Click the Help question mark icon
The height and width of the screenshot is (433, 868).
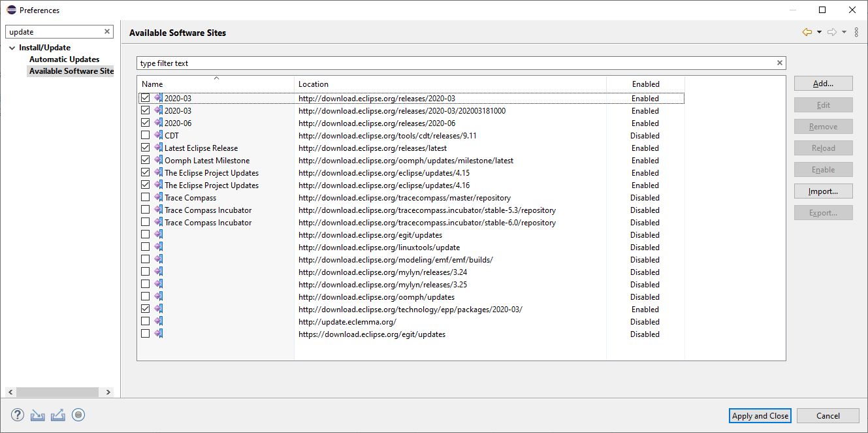tap(18, 415)
